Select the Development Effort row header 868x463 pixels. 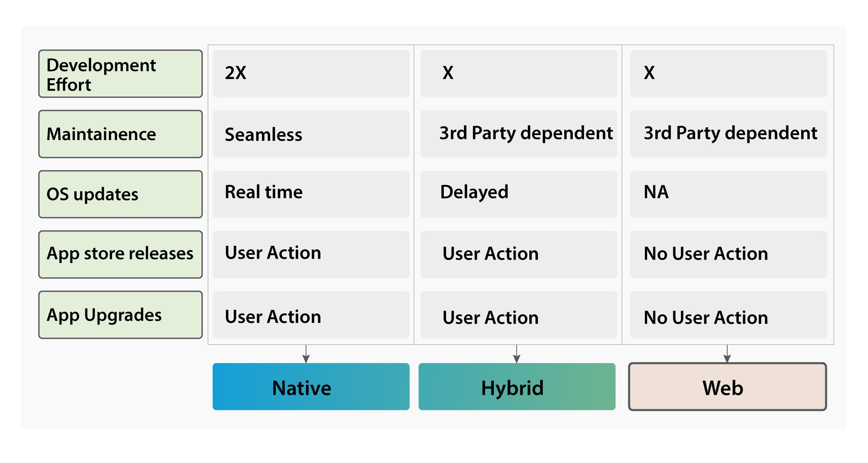[121, 74]
